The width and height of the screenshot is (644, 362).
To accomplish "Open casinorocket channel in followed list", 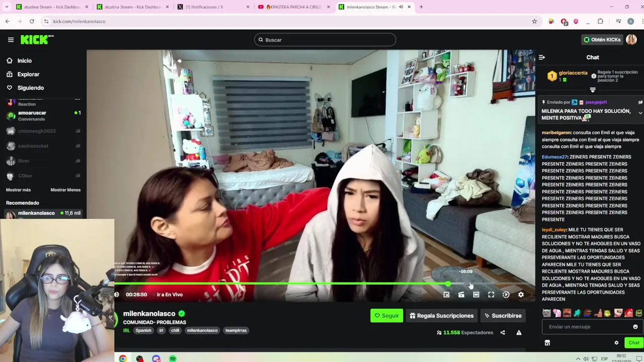I will pyautogui.click(x=43, y=146).
